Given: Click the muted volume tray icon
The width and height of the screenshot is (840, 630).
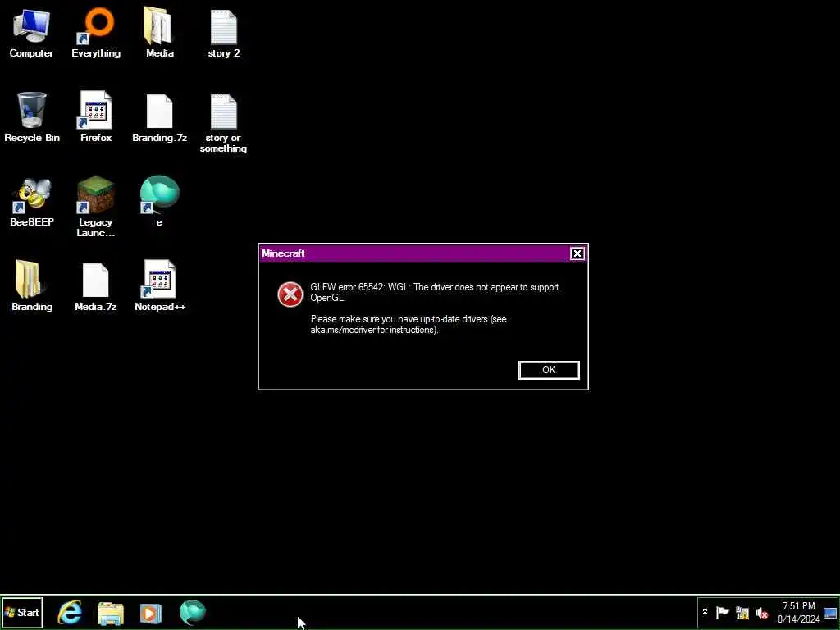Looking at the screenshot, I should [x=761, y=612].
